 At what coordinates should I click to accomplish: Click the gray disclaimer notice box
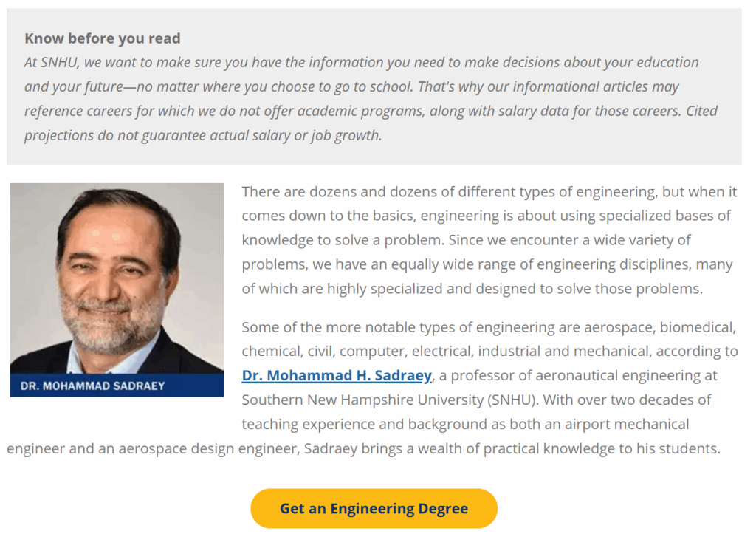tap(378, 85)
